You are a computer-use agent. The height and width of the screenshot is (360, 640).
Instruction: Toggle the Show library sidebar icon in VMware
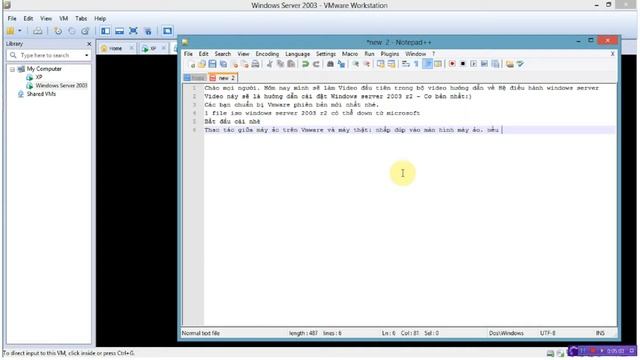(105, 31)
